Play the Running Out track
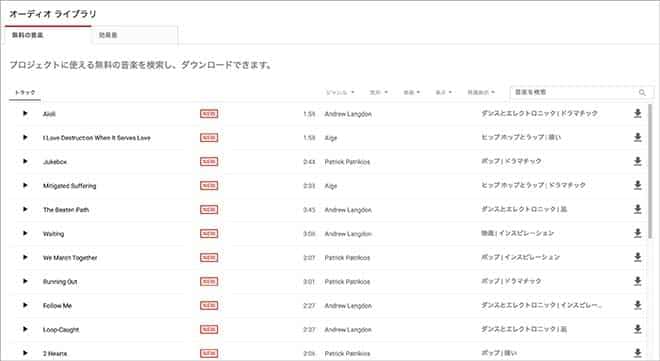Screen dimensions: 660x361 25,281
